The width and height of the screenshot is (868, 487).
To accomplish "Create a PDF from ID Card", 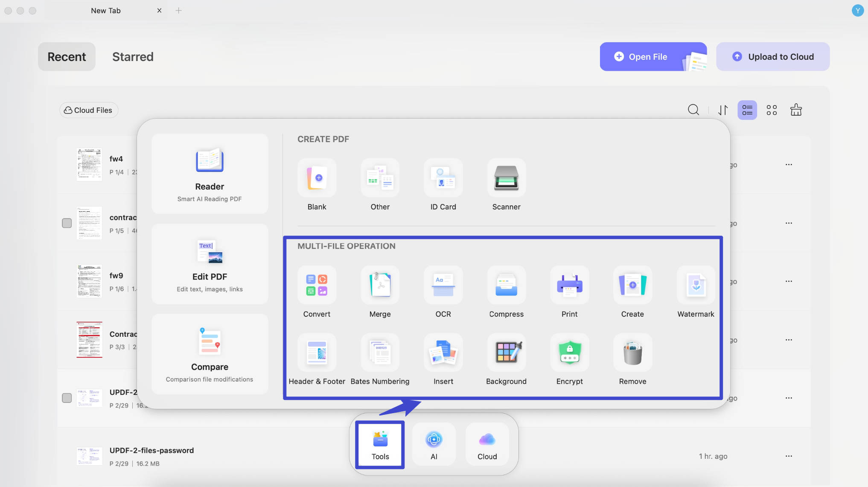I will click(x=443, y=178).
